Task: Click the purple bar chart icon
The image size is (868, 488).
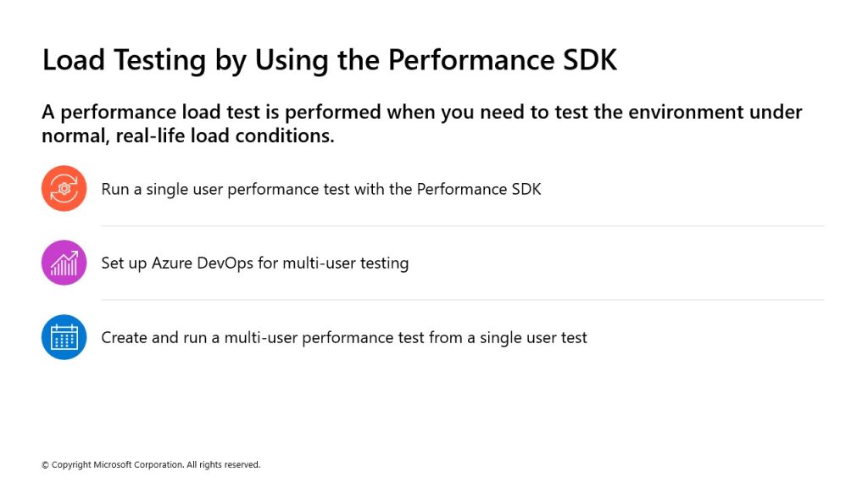Action: (x=64, y=263)
